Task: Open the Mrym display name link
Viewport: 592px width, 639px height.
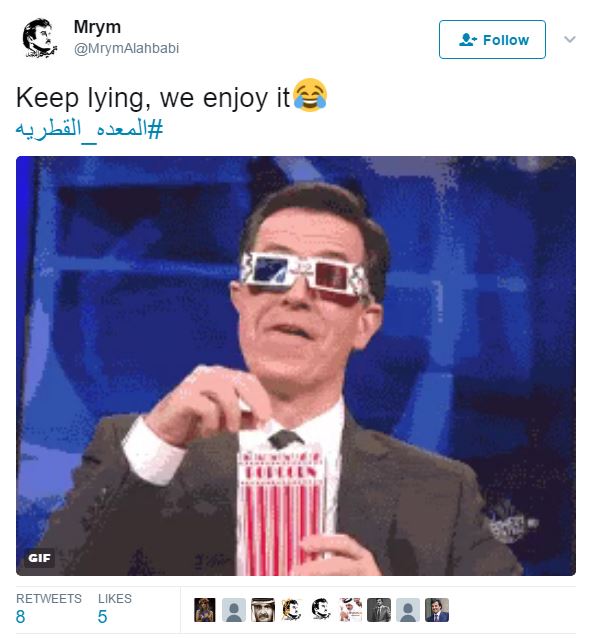Action: click(97, 28)
